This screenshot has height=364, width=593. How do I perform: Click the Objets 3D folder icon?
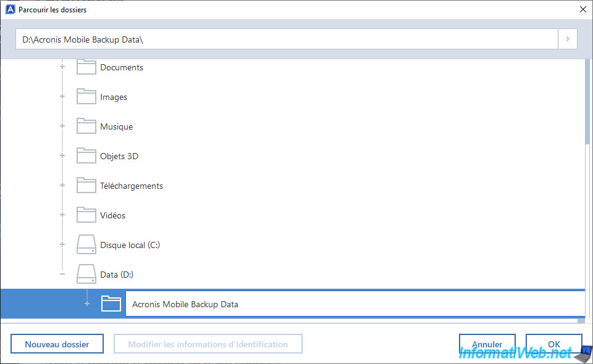coord(86,156)
